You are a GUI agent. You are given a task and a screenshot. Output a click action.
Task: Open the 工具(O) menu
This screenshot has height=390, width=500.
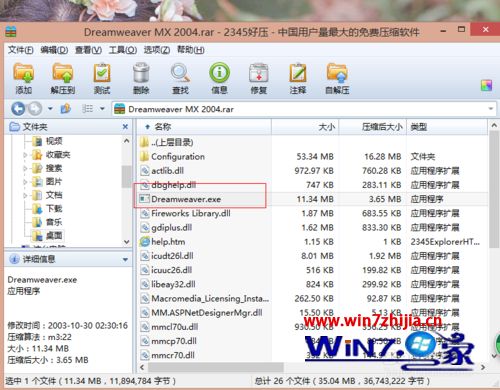123,50
